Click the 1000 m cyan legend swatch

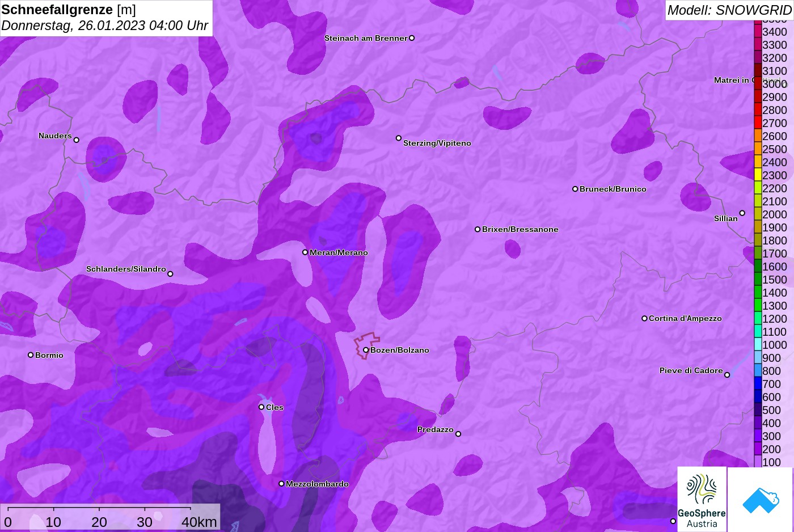(758, 344)
